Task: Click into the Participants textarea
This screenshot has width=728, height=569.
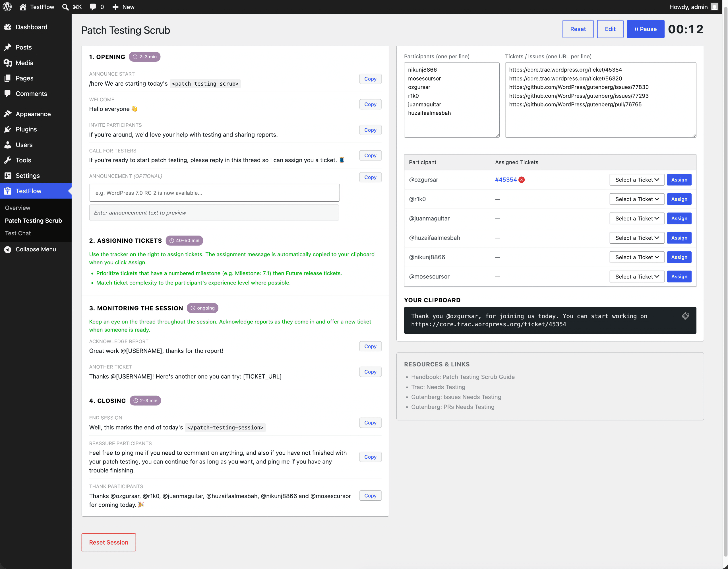Action: pos(452,100)
